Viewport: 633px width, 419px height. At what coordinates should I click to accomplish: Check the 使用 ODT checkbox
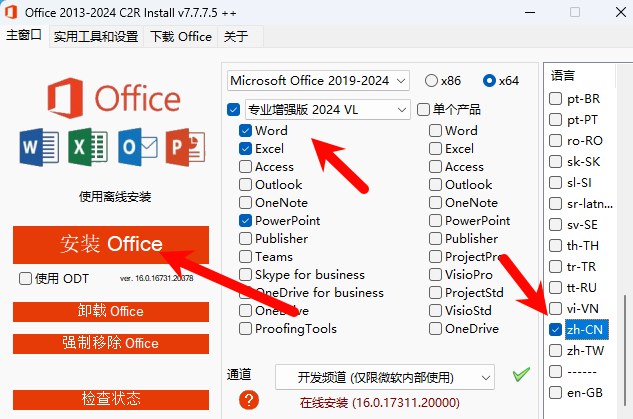pyautogui.click(x=26, y=278)
